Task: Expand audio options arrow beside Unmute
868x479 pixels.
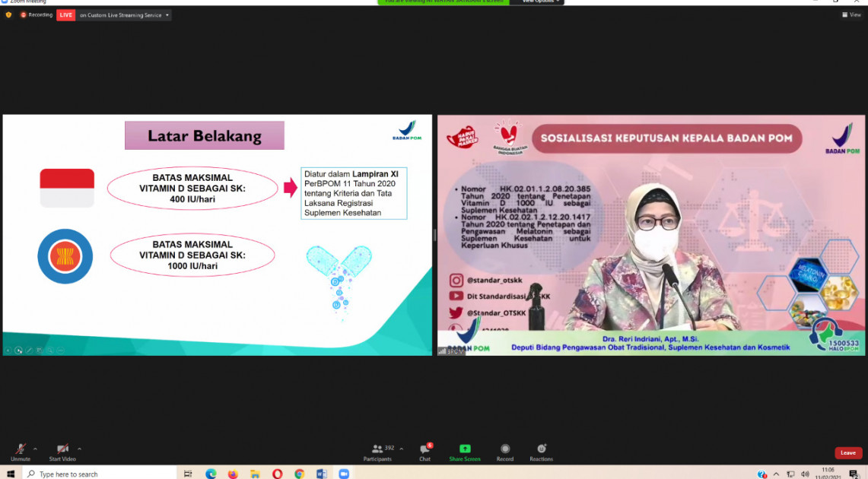Action: tap(35, 449)
